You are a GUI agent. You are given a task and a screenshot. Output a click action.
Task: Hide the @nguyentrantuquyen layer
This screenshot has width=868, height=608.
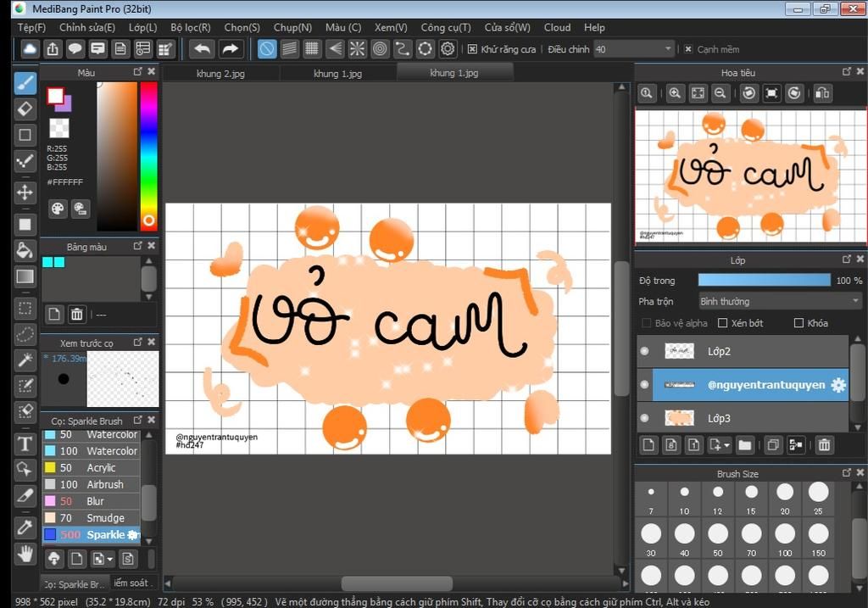(644, 384)
